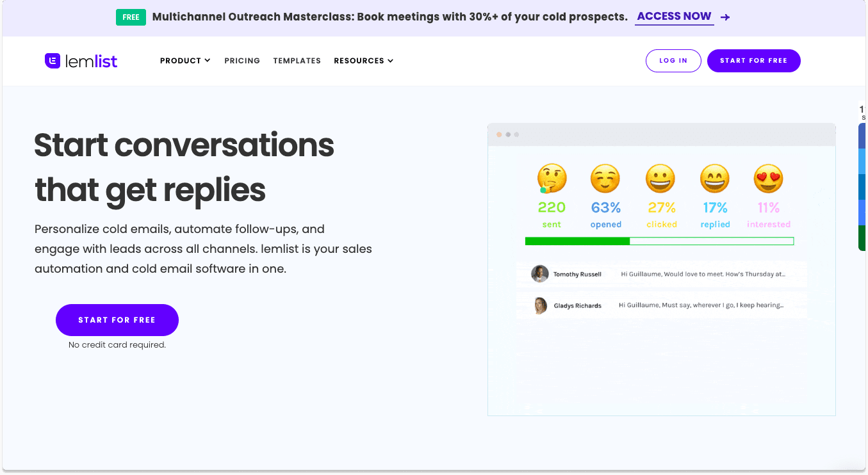
Task: Click the 220 sent statistic
Action: [x=552, y=215]
